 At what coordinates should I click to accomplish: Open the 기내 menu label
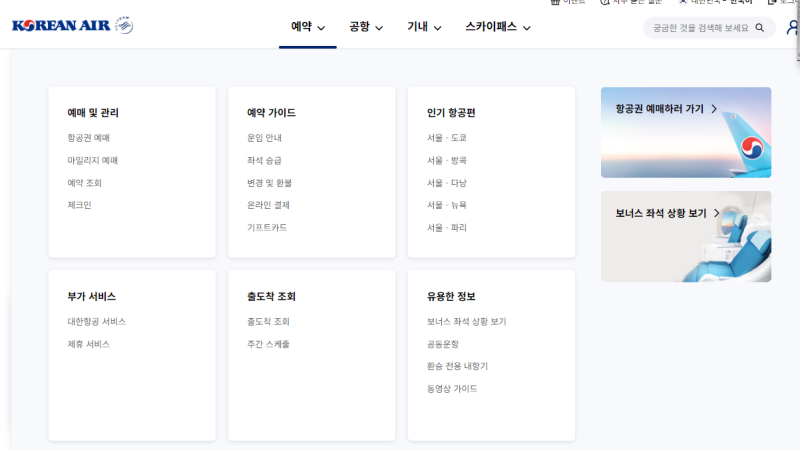click(417, 27)
